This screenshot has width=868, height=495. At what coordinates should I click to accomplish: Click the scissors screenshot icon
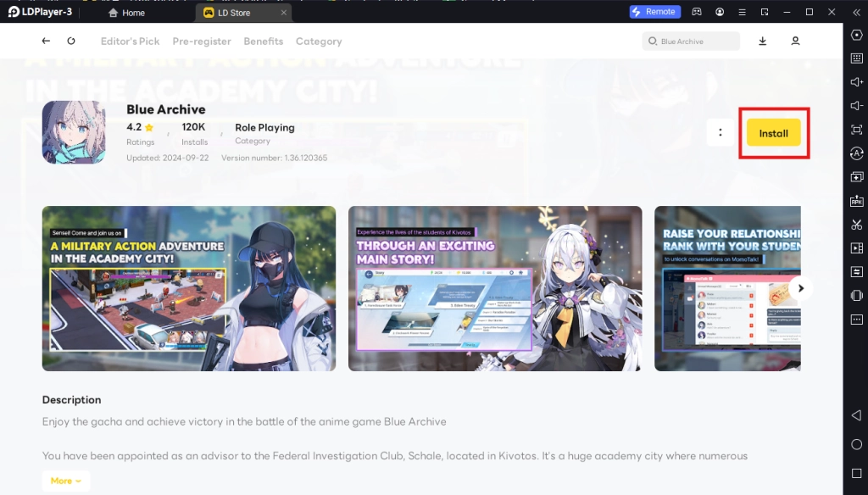click(856, 225)
